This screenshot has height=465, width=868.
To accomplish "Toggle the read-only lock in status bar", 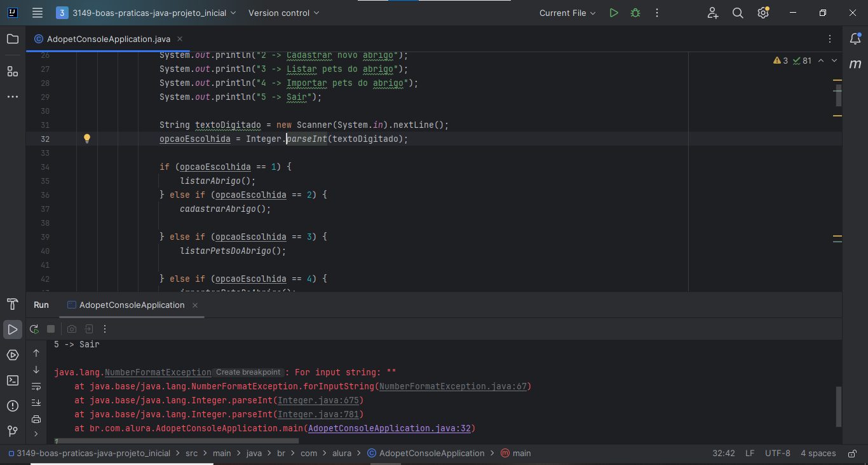I will 851,454.
